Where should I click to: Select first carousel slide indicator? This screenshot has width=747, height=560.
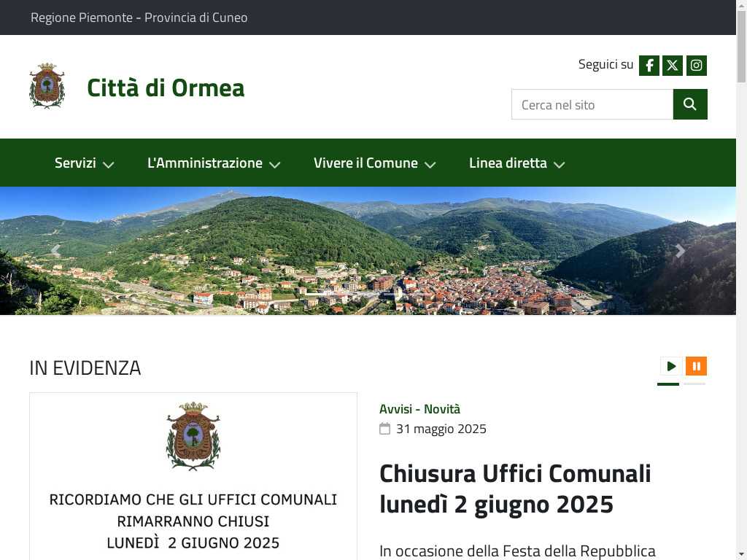(668, 384)
